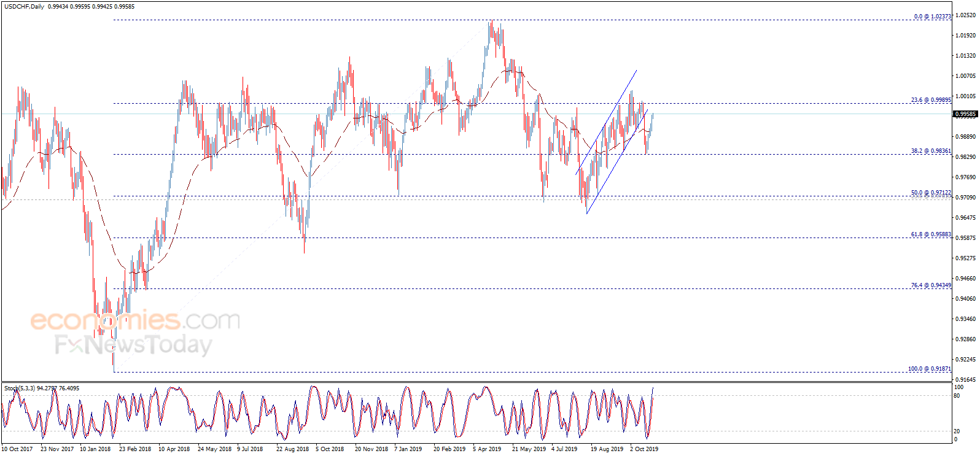Viewport: 980px width, 456px height.
Task: Click the 5 Apr 2019 date label
Action: point(487,449)
